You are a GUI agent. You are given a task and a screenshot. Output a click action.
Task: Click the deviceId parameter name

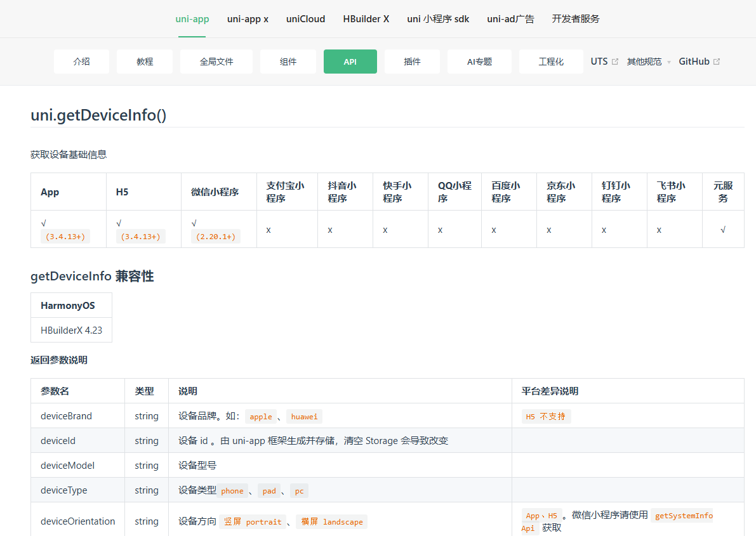58,441
